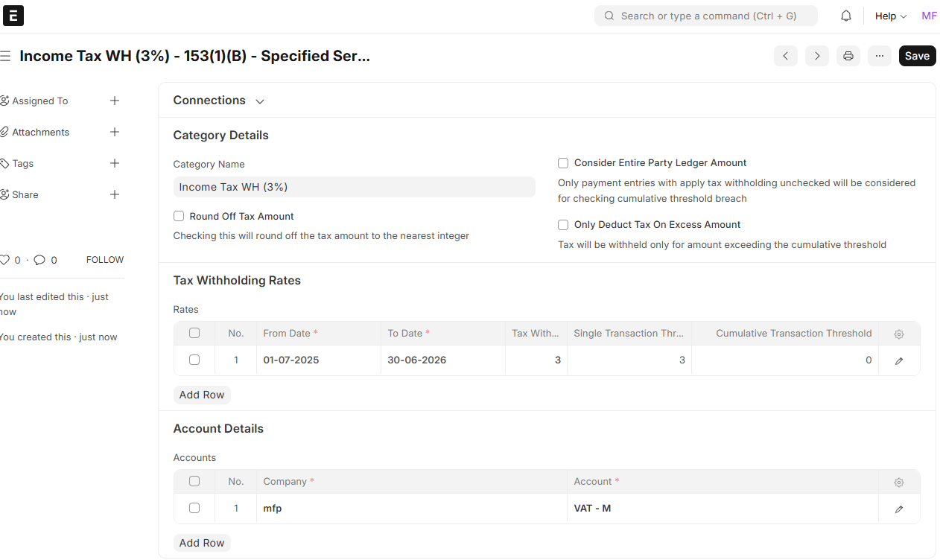Click the Tax Withholding Rates heading

click(x=237, y=281)
